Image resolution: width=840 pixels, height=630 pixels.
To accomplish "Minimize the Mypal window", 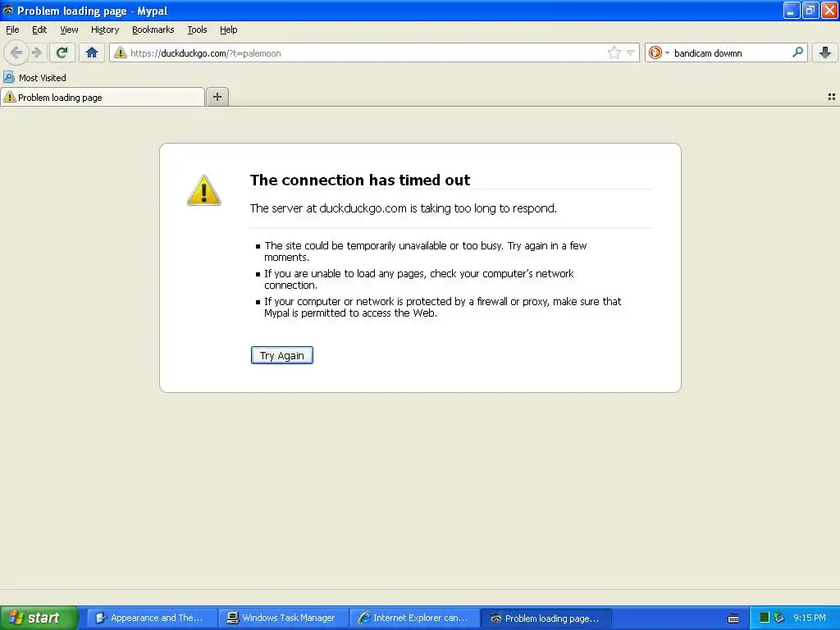I will pos(792,10).
